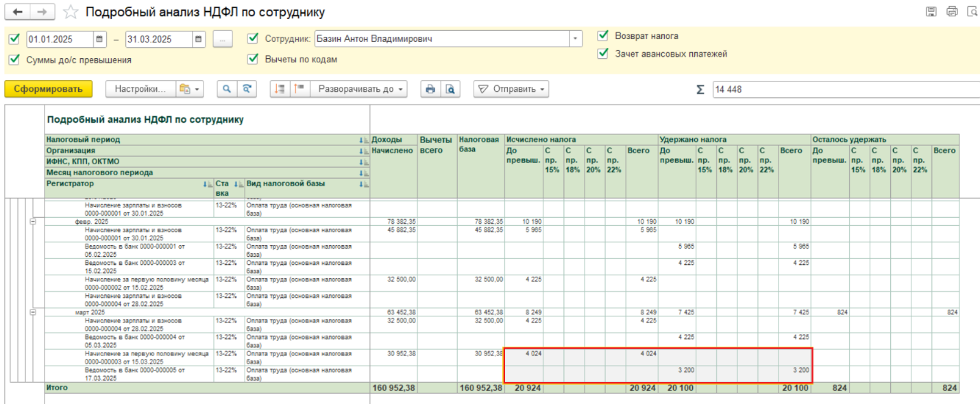The image size is (980, 404).
Task: Open the Сотрудник dropdown list
Action: 576,39
